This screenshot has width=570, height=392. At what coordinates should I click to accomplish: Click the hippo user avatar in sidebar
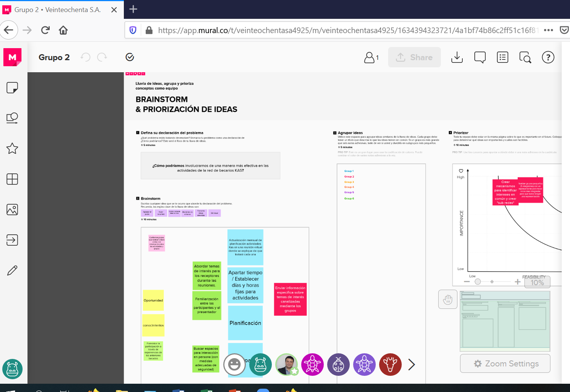coord(12,369)
